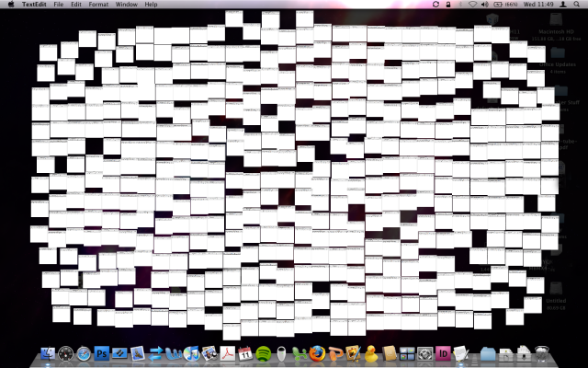Open the blue folder stack in Dock
The width and height of the screenshot is (588, 368).
pyautogui.click(x=488, y=354)
